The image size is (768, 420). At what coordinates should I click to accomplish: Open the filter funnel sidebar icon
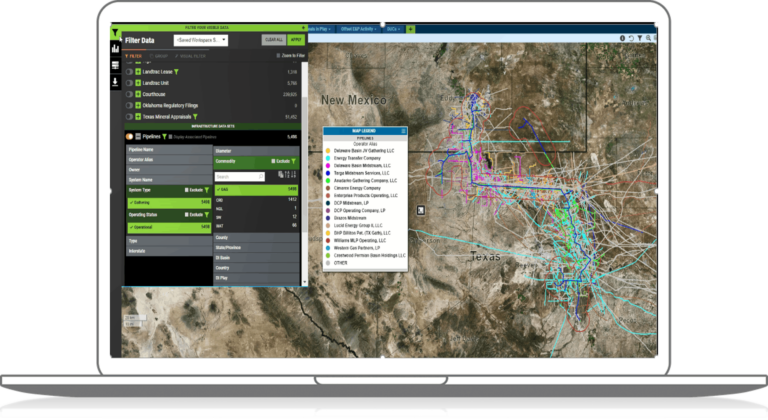pos(115,32)
